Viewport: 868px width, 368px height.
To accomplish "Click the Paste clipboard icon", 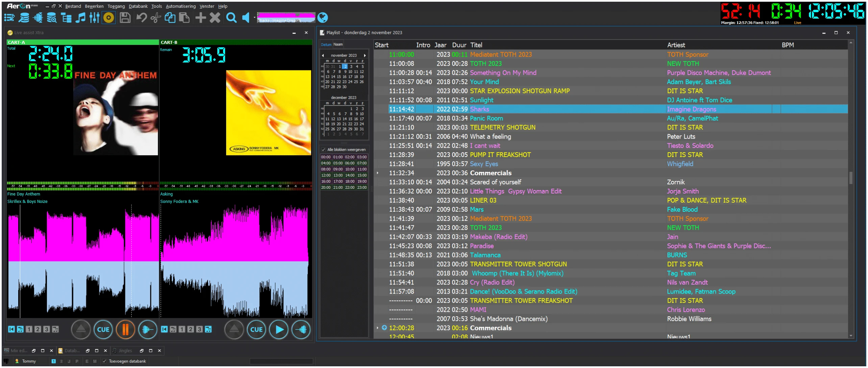I will 184,18.
